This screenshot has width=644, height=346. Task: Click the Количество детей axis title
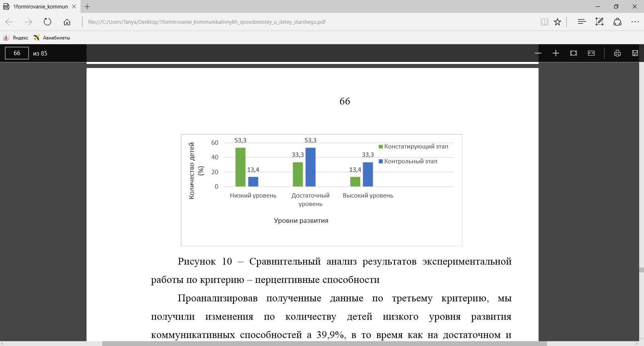point(196,171)
